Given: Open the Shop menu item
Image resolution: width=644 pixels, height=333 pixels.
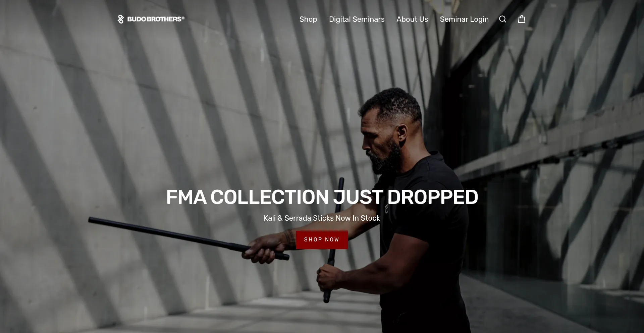Looking at the screenshot, I should [308, 19].
